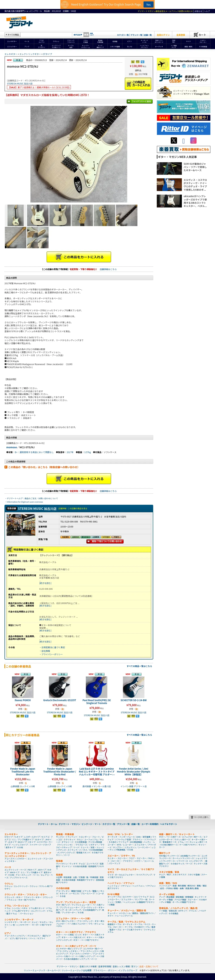This screenshot has height=980, width=215.
Task: Expand 続きを読む under 保証について
Action: click(x=45, y=631)
